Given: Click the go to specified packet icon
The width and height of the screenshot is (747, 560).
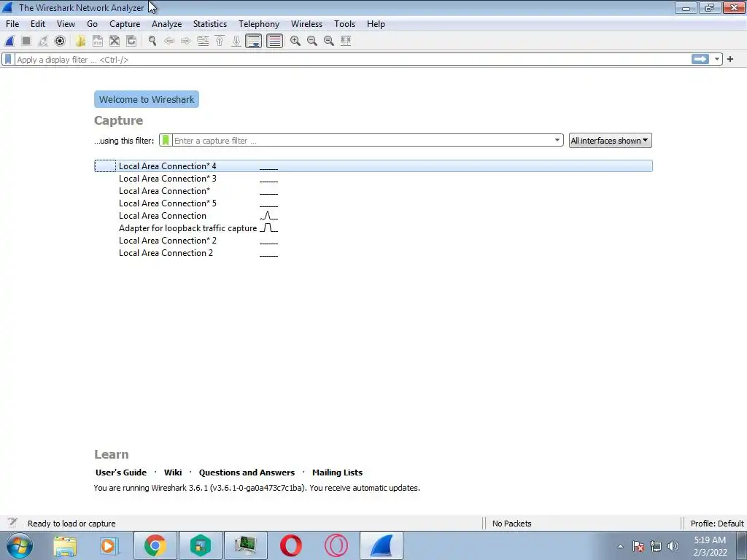Looking at the screenshot, I should [203, 41].
